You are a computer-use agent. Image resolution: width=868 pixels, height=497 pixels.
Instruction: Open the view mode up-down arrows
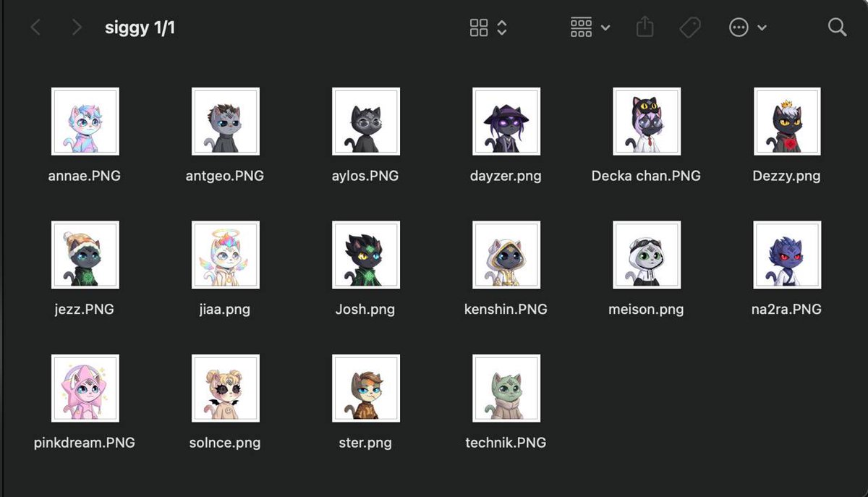pos(502,28)
